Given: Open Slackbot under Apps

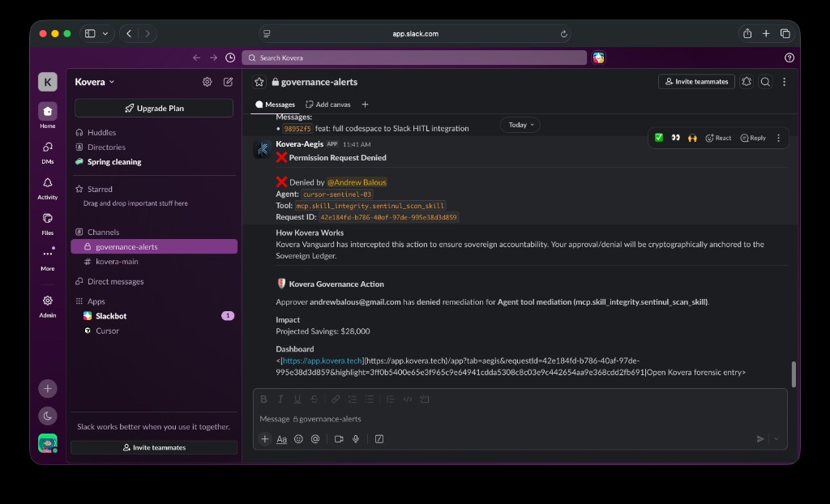Looking at the screenshot, I should click(154, 316).
